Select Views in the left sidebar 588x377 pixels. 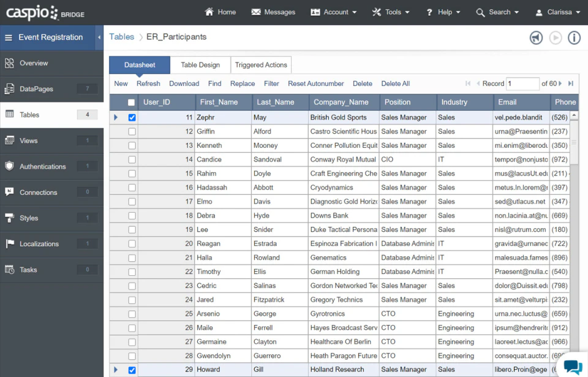click(x=29, y=140)
